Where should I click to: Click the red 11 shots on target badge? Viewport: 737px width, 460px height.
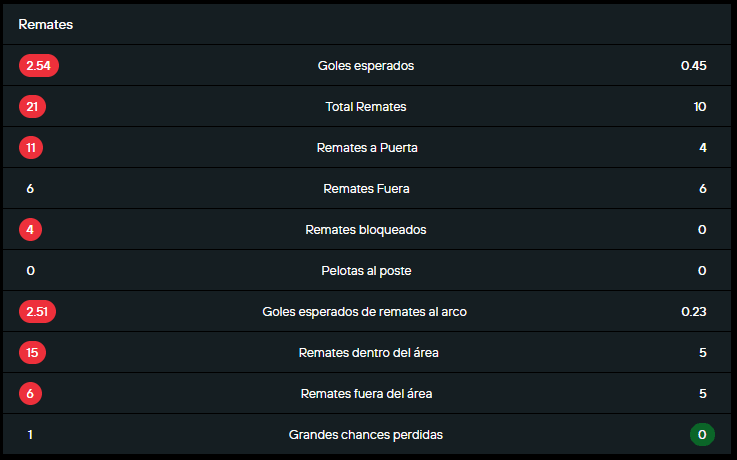coord(31,148)
